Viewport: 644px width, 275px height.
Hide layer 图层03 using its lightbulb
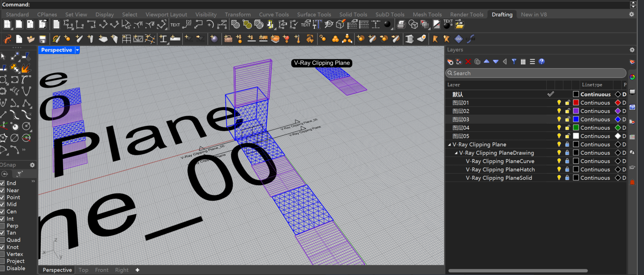pos(559,119)
